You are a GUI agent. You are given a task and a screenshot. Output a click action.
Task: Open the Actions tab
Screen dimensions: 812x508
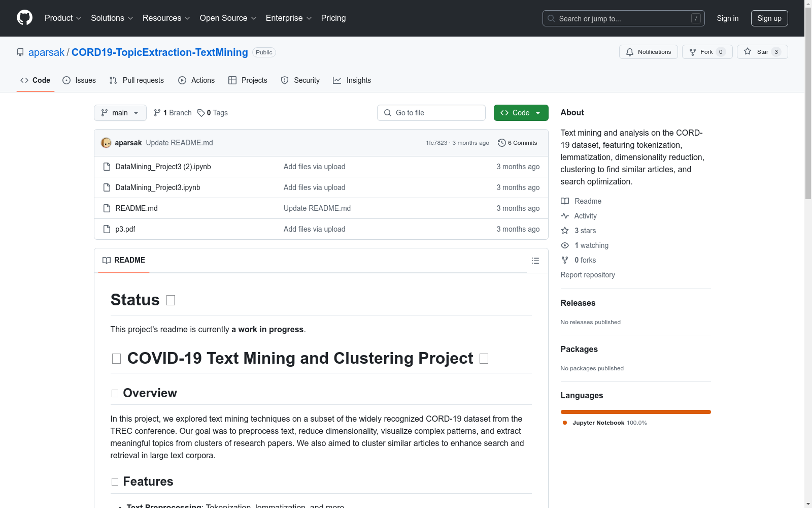click(x=196, y=80)
